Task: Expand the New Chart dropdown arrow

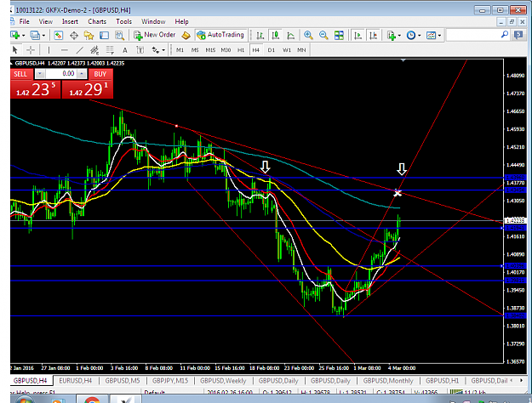Action: [24, 36]
